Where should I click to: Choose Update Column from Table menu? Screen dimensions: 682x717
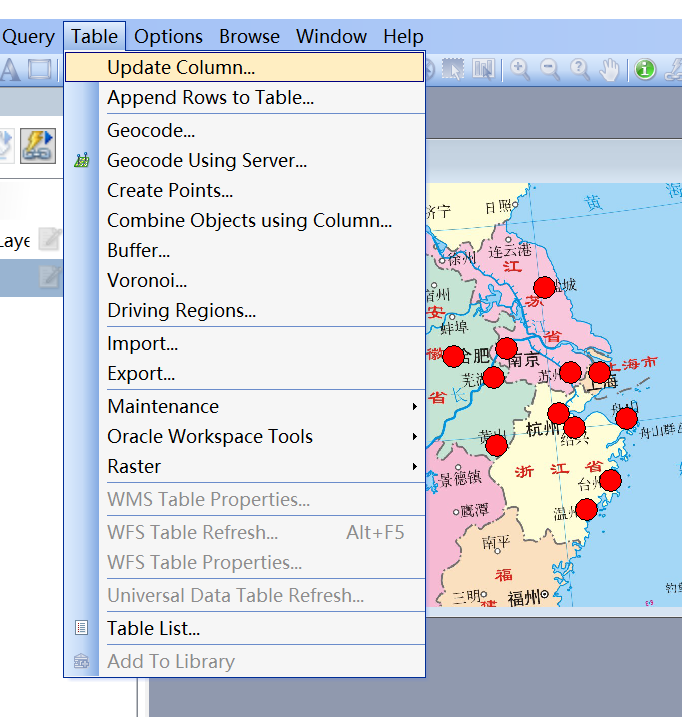click(181, 68)
